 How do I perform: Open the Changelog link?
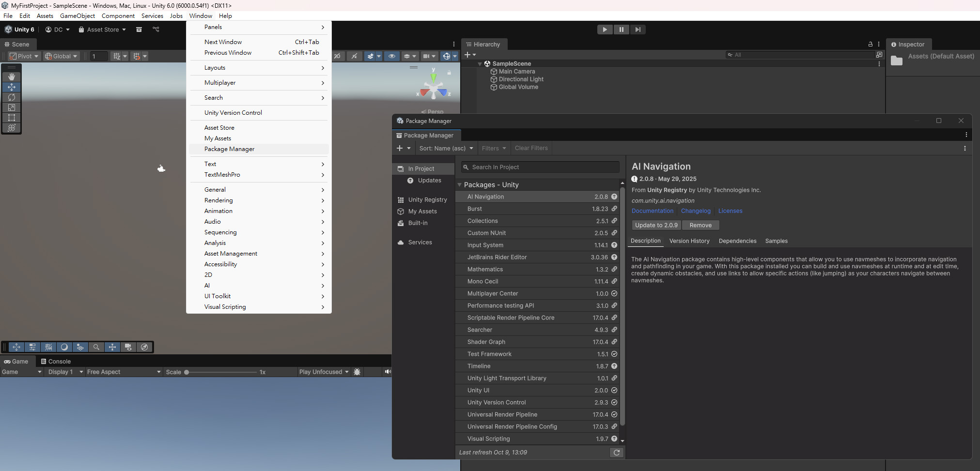tap(696, 211)
